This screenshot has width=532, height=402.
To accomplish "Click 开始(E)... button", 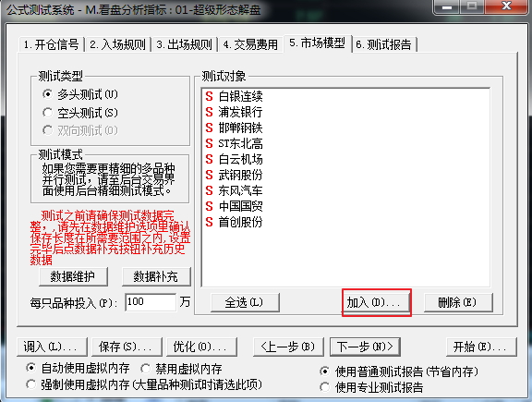I will [481, 347].
